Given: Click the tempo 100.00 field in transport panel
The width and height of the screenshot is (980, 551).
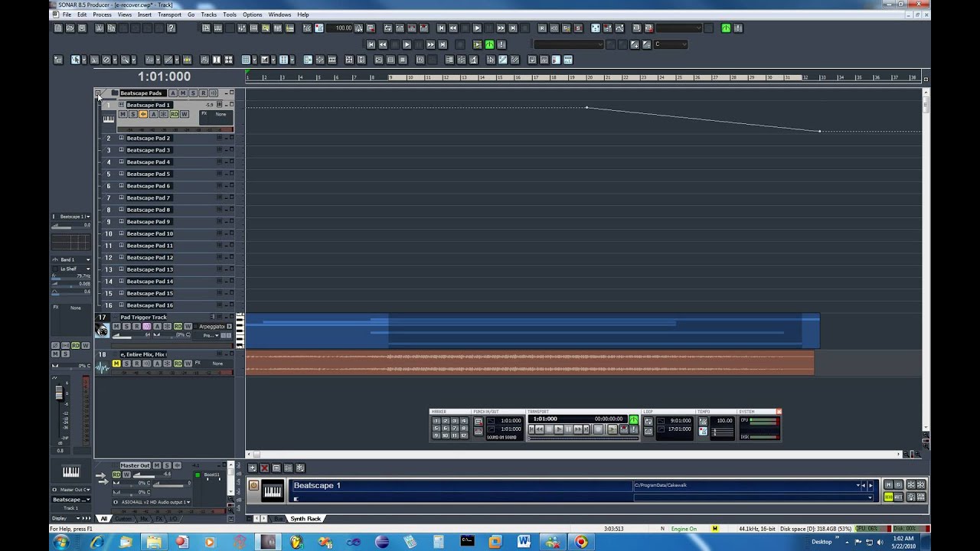Looking at the screenshot, I should pos(724,420).
